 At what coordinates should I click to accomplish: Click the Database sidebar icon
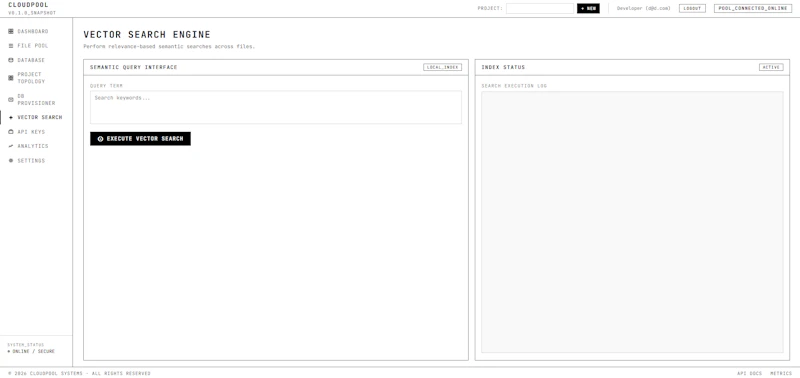(x=11, y=60)
